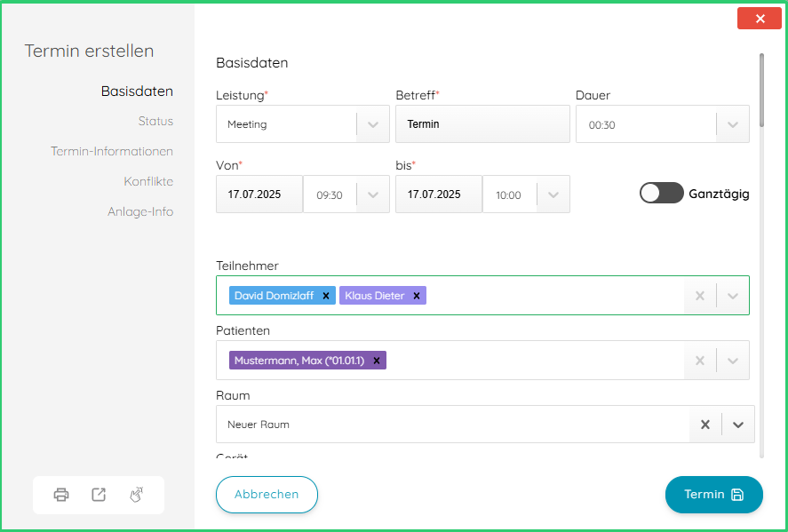Go to Basisdaten section
The height and width of the screenshot is (532, 788).
pyautogui.click(x=137, y=91)
